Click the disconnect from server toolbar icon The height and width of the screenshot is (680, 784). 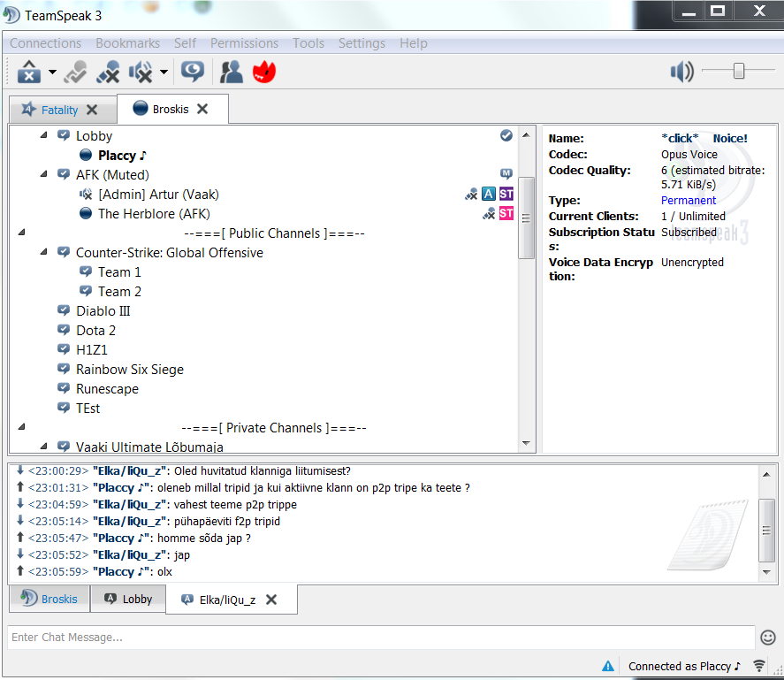tap(29, 72)
